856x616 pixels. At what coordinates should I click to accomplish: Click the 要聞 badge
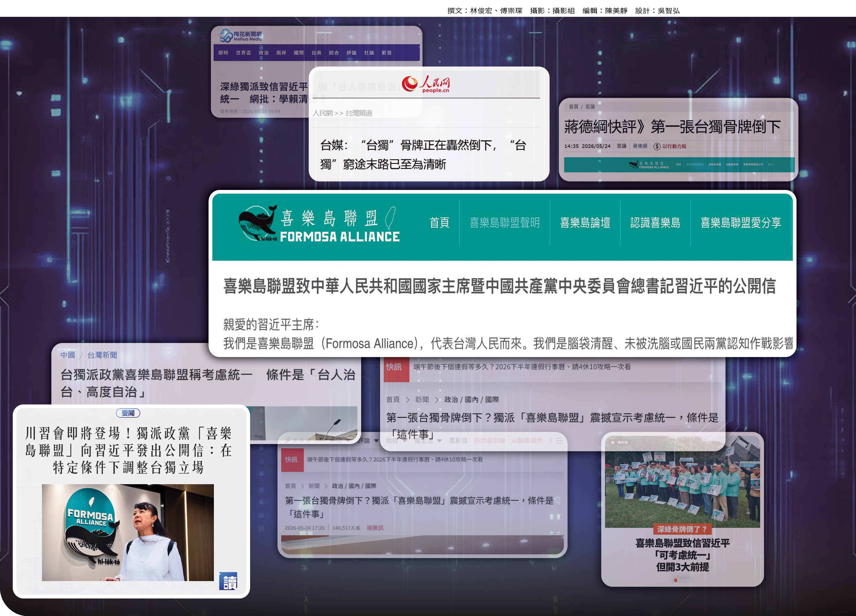[x=128, y=413]
